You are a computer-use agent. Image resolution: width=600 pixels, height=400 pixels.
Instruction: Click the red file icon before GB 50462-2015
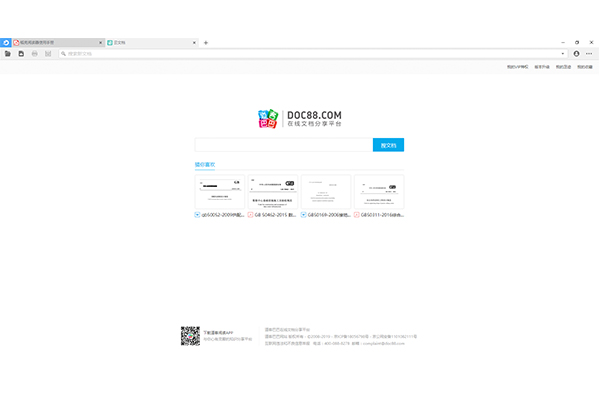[x=250, y=215]
